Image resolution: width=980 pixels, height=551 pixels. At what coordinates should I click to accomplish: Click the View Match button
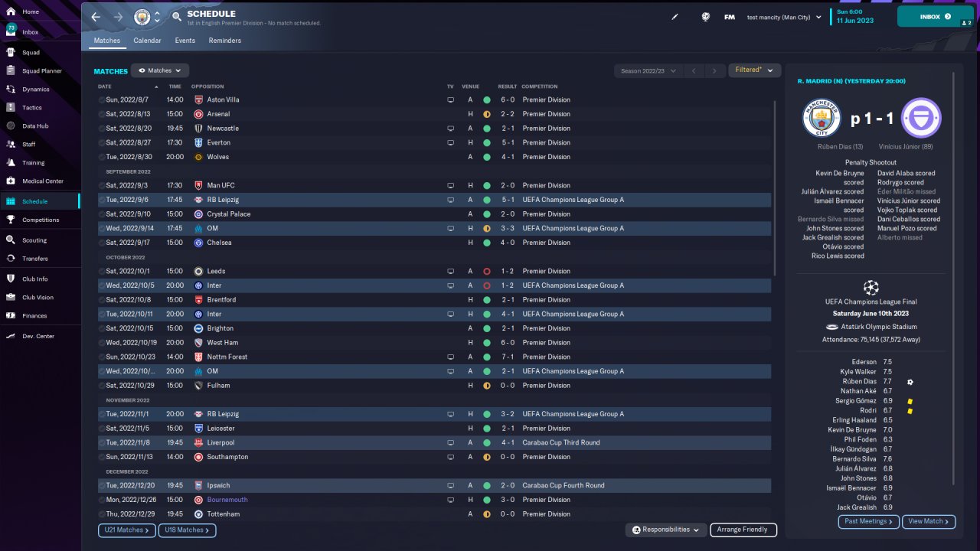[929, 521]
